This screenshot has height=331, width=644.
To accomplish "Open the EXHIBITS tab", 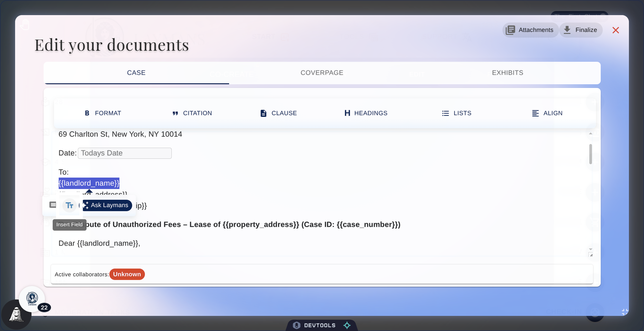I will pyautogui.click(x=507, y=73).
